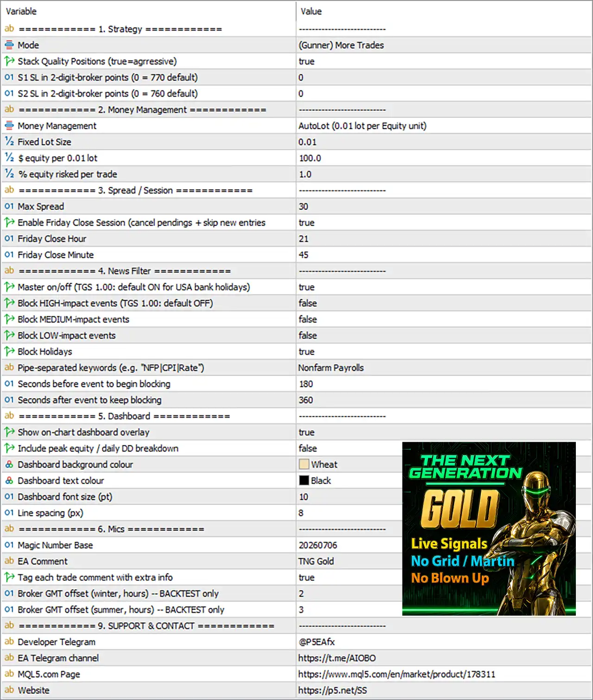Click the enum icon beside Mode

click(x=9, y=45)
